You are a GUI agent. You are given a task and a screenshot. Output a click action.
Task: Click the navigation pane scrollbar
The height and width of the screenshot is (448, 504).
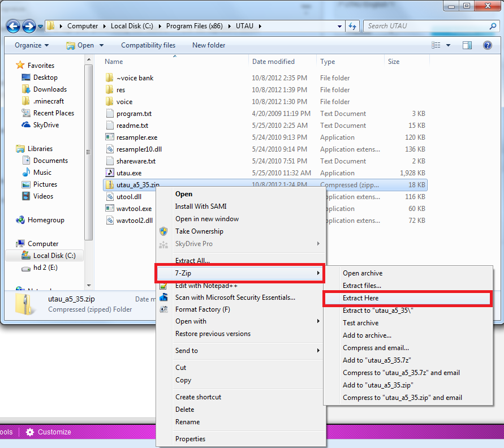coord(89,152)
